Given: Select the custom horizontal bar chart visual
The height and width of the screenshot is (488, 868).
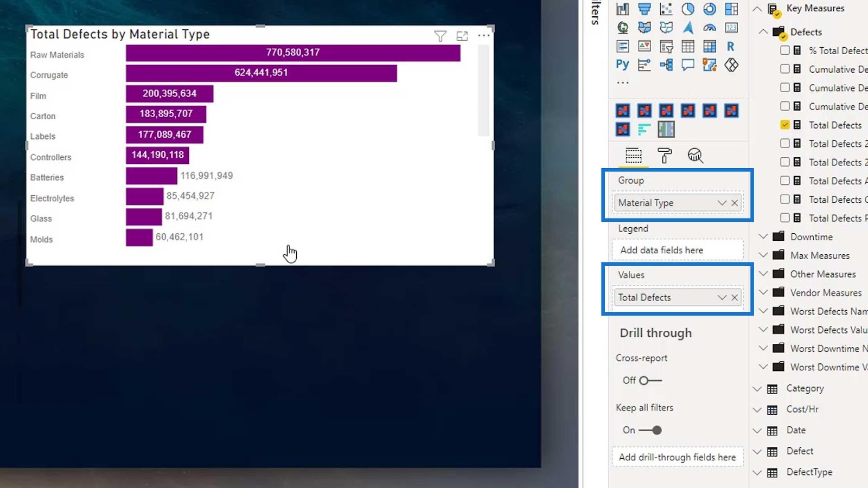Looking at the screenshot, I should click(644, 130).
